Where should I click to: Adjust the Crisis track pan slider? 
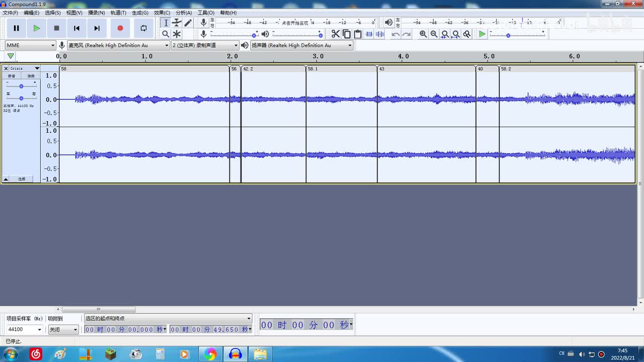coord(21,98)
